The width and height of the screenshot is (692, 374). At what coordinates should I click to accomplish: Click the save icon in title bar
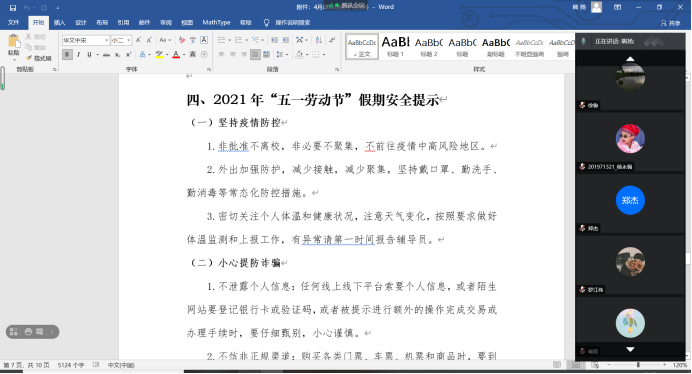coord(13,8)
